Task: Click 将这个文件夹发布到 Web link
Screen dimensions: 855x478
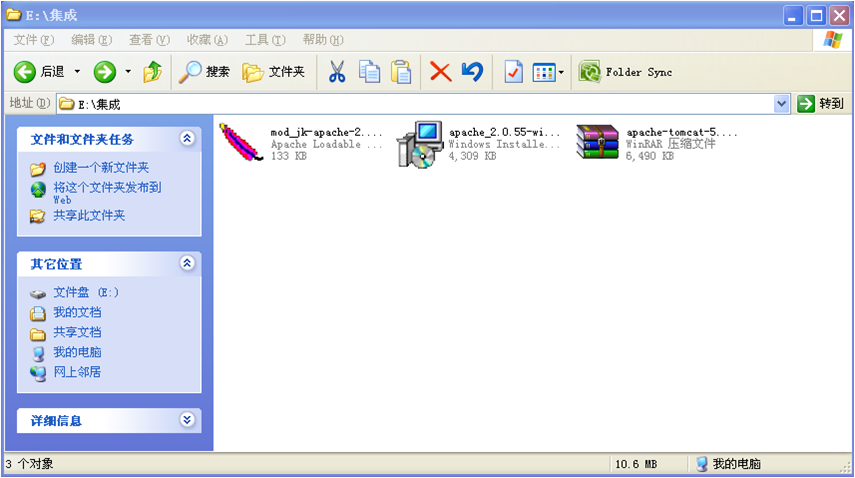Action: coord(107,193)
